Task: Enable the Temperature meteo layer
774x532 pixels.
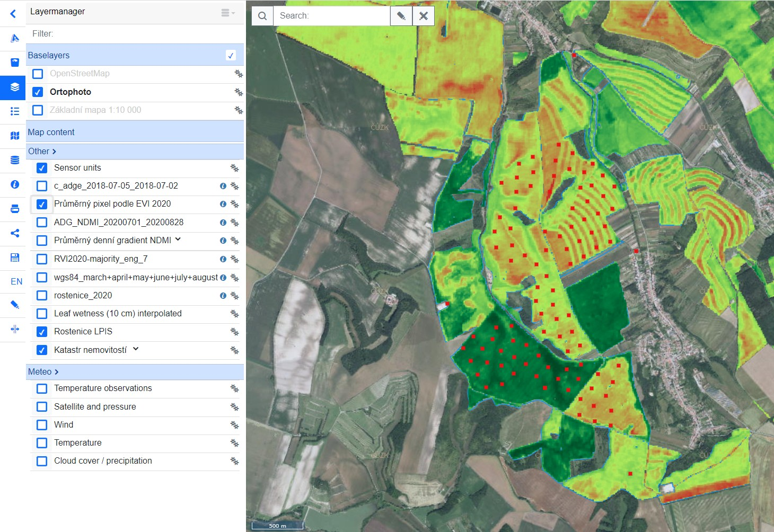Action: click(x=42, y=443)
